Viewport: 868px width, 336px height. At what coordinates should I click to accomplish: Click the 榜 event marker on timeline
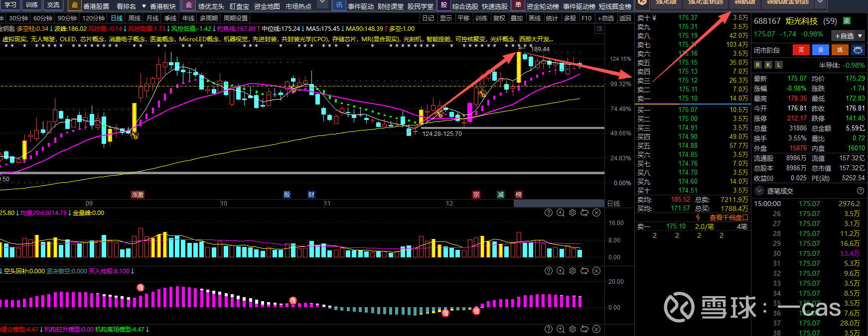click(x=519, y=195)
